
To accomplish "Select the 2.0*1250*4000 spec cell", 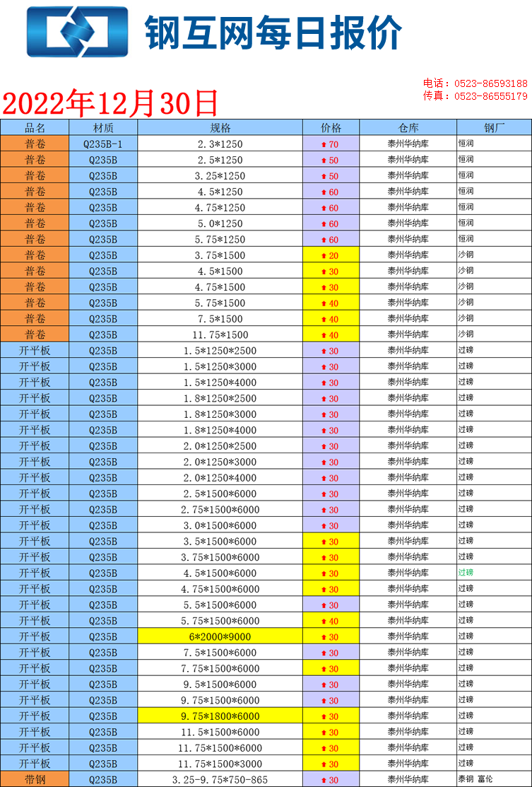I will point(220,478).
